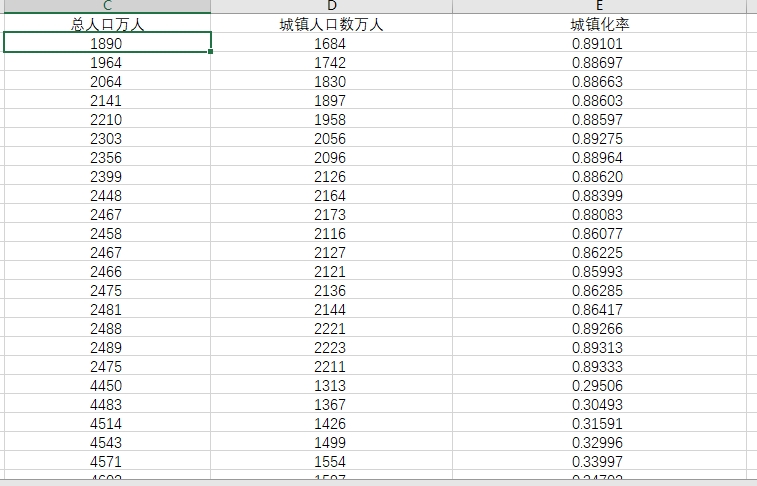Select cell with value 0.88083

pyautogui.click(x=599, y=214)
